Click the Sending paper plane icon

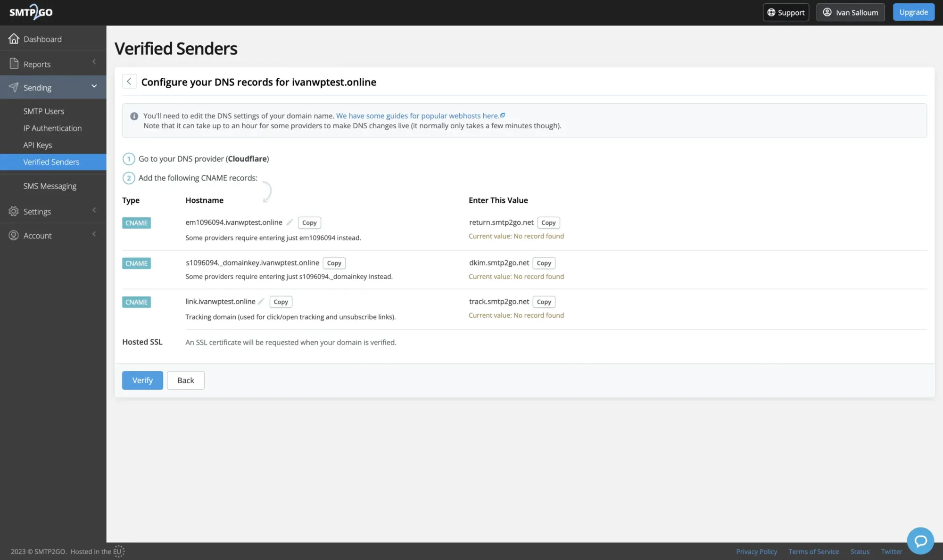13,87
